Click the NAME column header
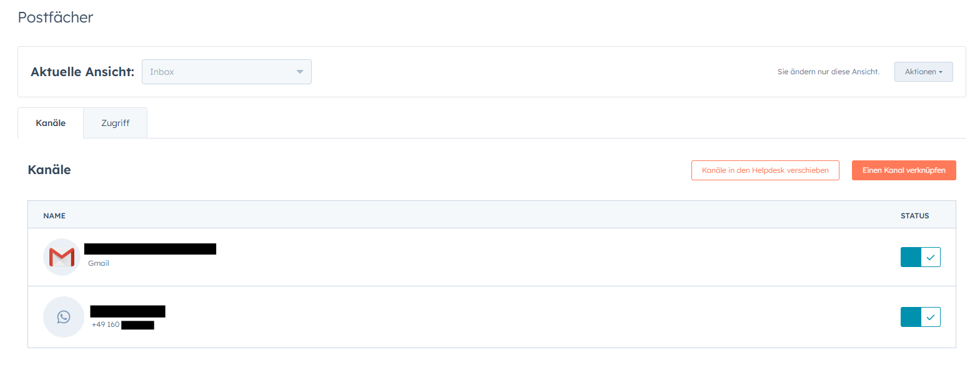The image size is (980, 365). [x=54, y=216]
